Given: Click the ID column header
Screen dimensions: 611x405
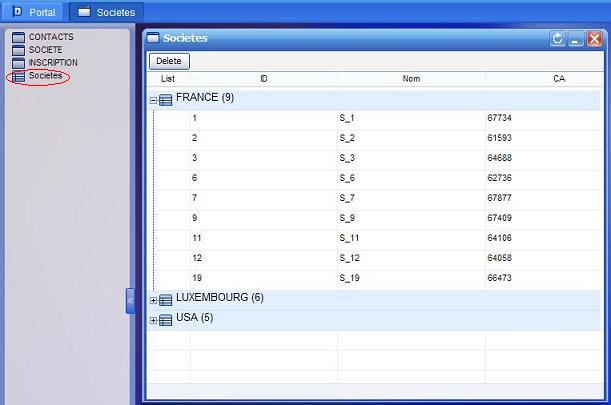Looking at the screenshot, I should pos(263,78).
